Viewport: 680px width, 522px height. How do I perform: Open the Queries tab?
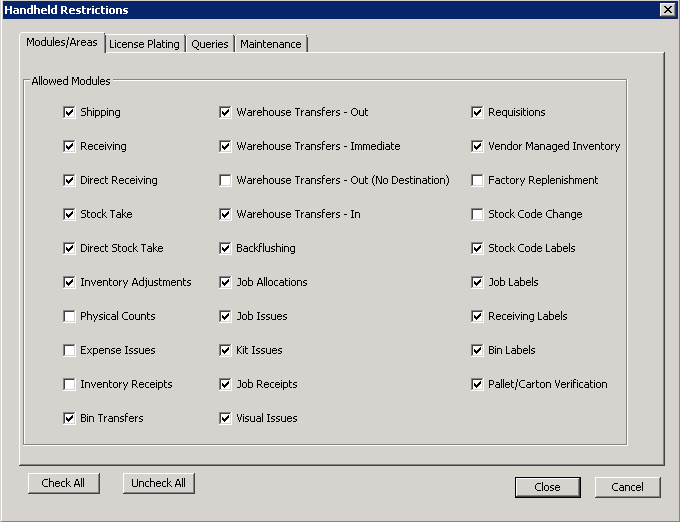210,44
